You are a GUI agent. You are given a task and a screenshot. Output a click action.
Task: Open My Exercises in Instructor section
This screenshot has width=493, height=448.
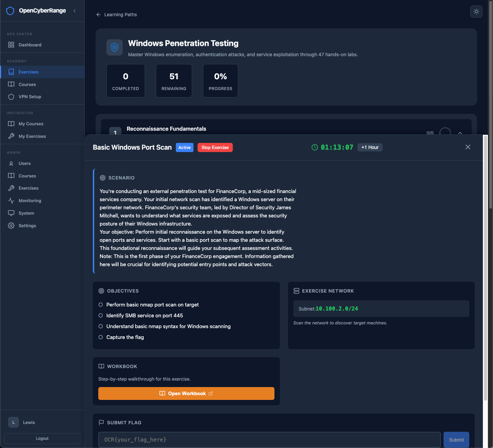pos(32,136)
